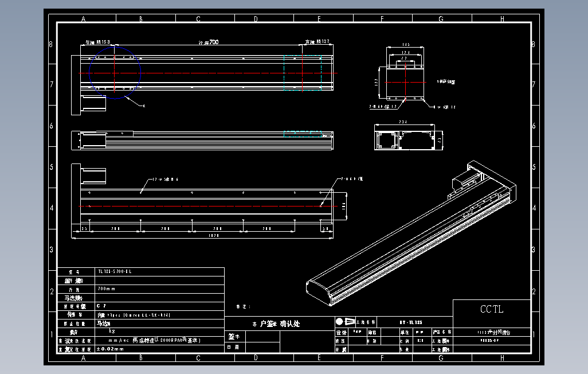This screenshot has width=588, height=374.
Task: Click the 马达规格 motor spec label
Action: (x=73, y=298)
